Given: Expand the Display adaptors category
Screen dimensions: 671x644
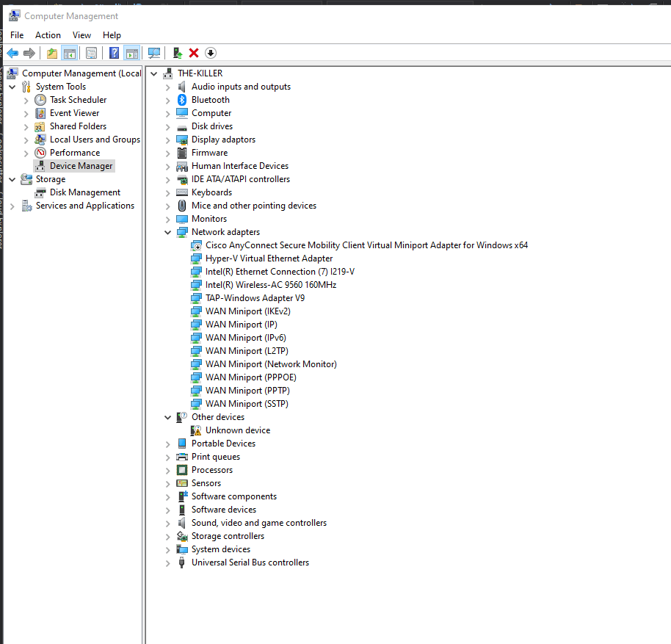Looking at the screenshot, I should coord(167,140).
